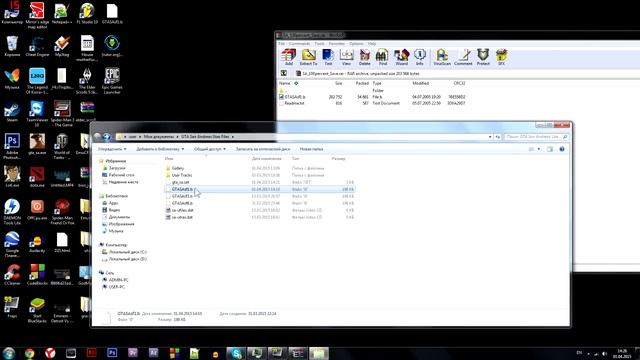Click the Protect icon in WinRAR
640x360 pixels.
(483, 57)
